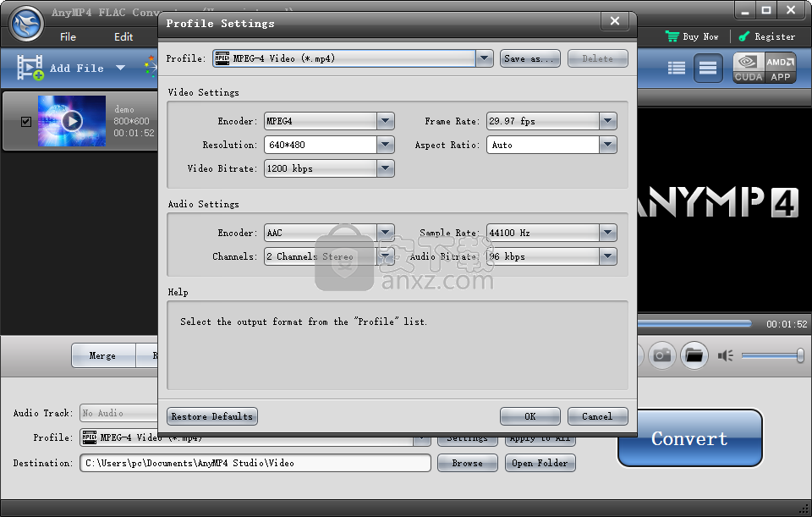
Task: Click the 800*600 file resolution text
Action: [x=132, y=121]
